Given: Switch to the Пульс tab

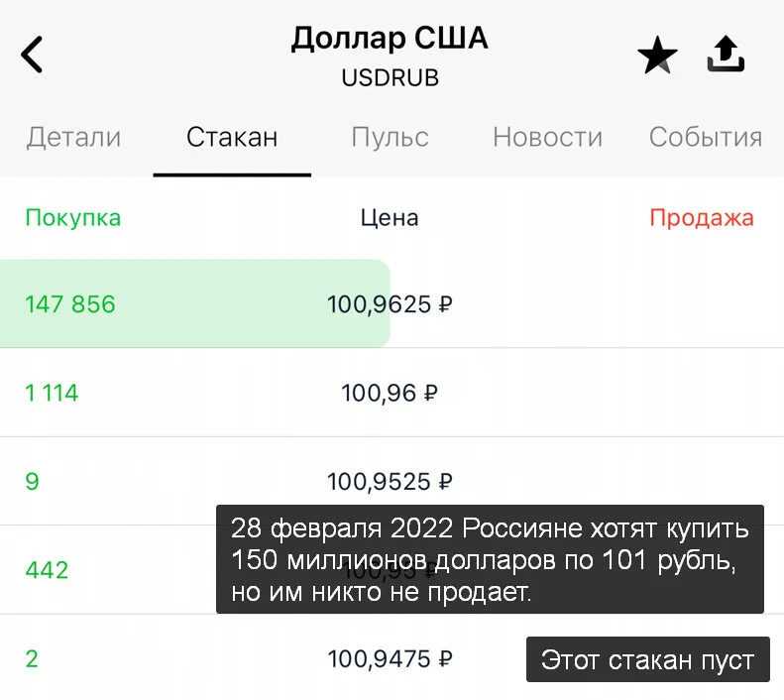Looking at the screenshot, I should (x=390, y=137).
